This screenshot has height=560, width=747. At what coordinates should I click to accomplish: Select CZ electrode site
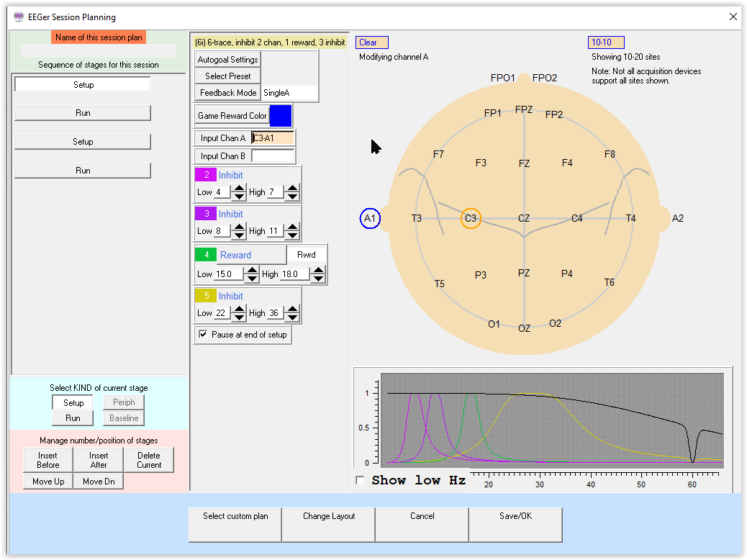[524, 218]
